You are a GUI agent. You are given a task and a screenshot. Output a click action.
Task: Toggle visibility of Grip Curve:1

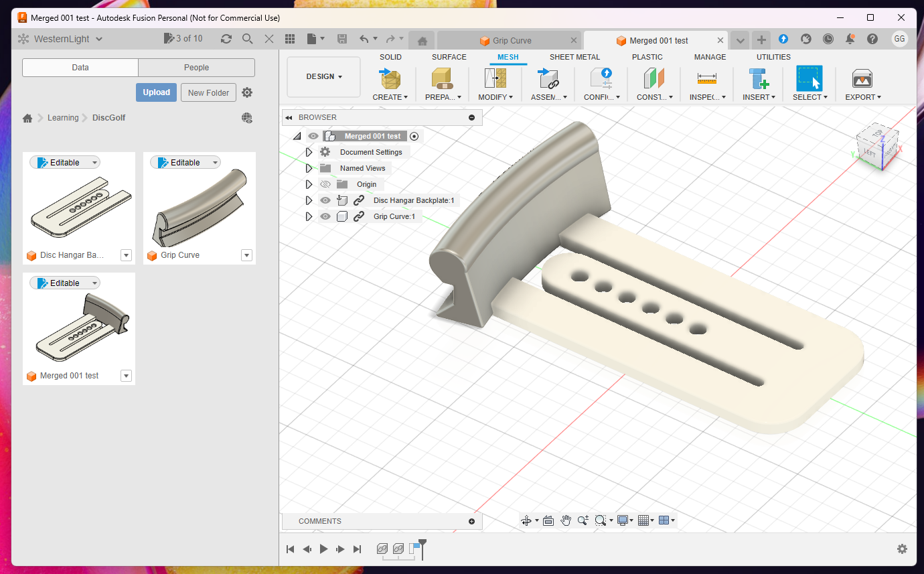tap(325, 216)
